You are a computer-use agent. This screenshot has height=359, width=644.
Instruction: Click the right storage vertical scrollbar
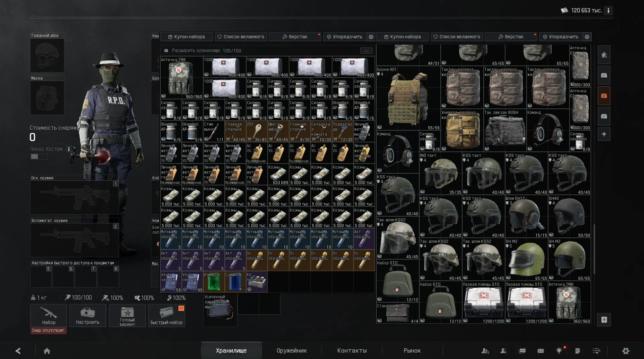(x=594, y=249)
